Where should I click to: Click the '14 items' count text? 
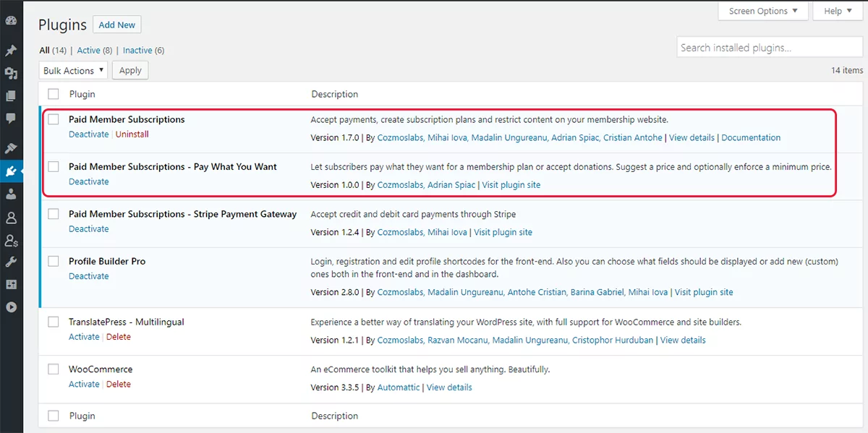[x=847, y=71]
